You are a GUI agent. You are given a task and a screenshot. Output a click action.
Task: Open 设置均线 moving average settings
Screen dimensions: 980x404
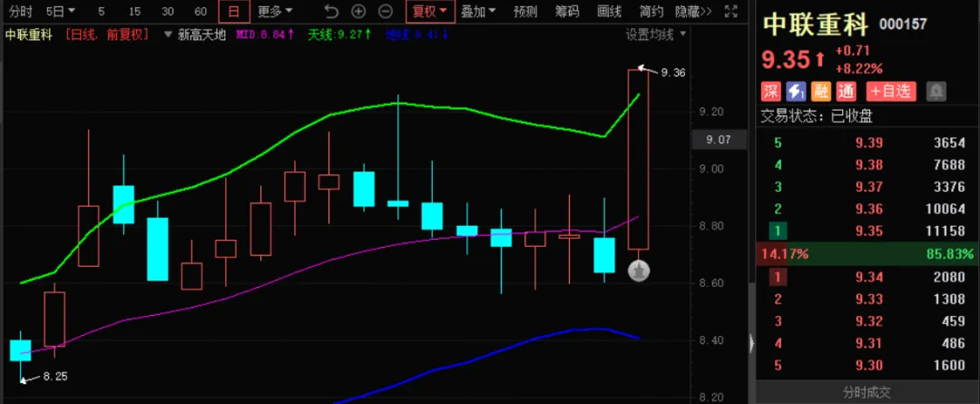[x=656, y=35]
